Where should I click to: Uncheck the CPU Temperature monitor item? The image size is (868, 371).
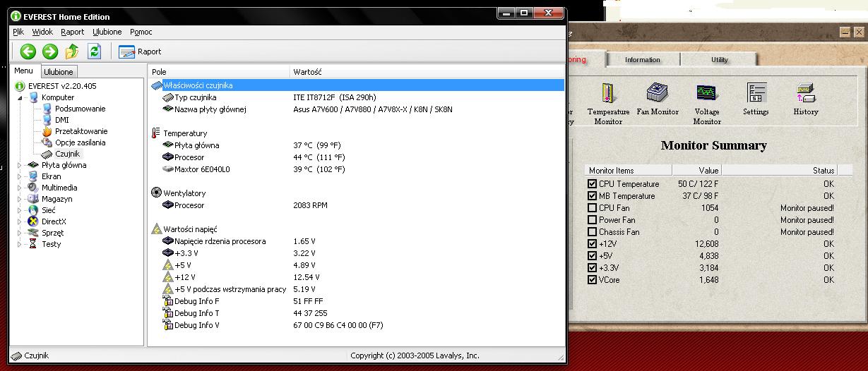[x=593, y=184]
